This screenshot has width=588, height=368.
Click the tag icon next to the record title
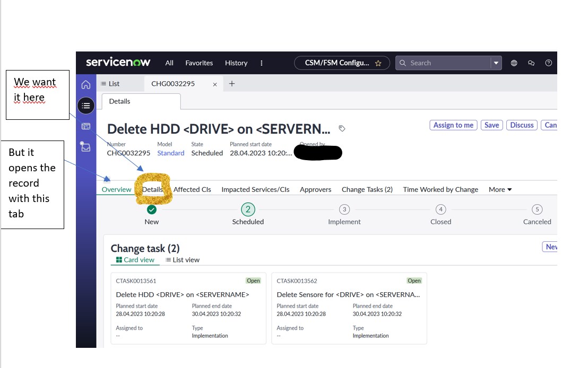pyautogui.click(x=341, y=128)
